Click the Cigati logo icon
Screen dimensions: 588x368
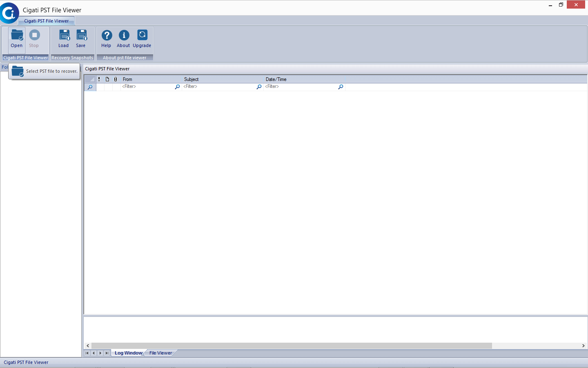pos(9,13)
